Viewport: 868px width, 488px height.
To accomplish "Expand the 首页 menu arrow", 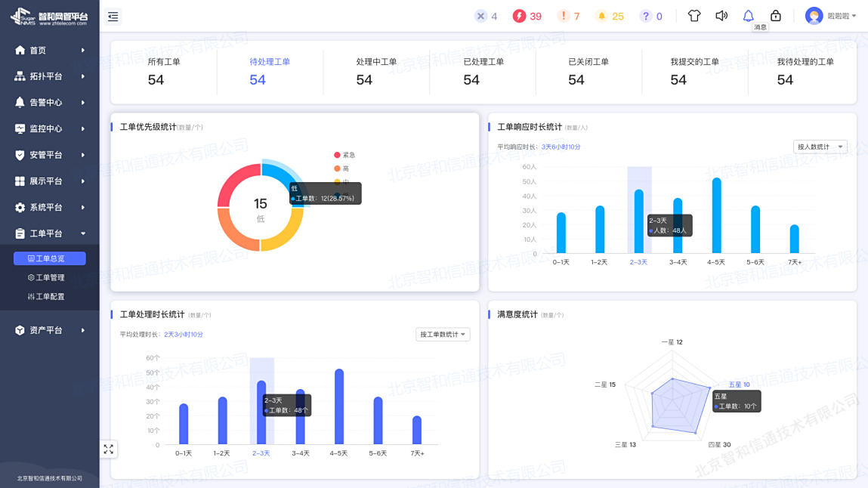I will coord(83,51).
